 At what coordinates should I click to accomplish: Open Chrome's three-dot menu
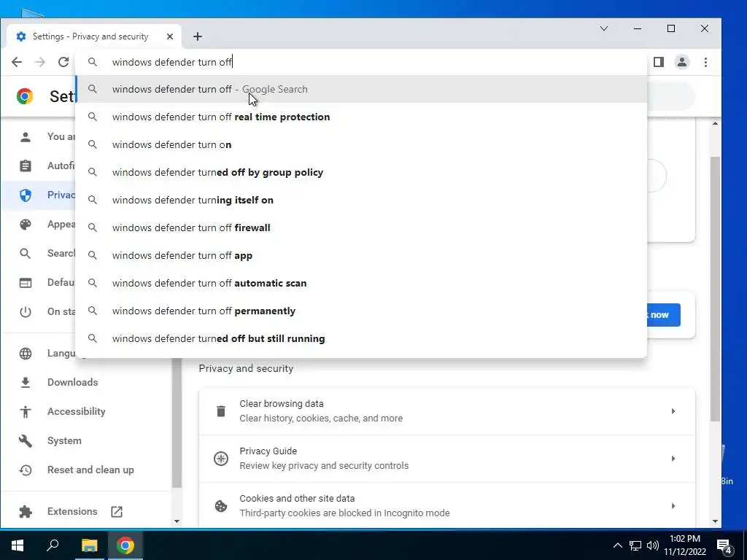point(705,62)
